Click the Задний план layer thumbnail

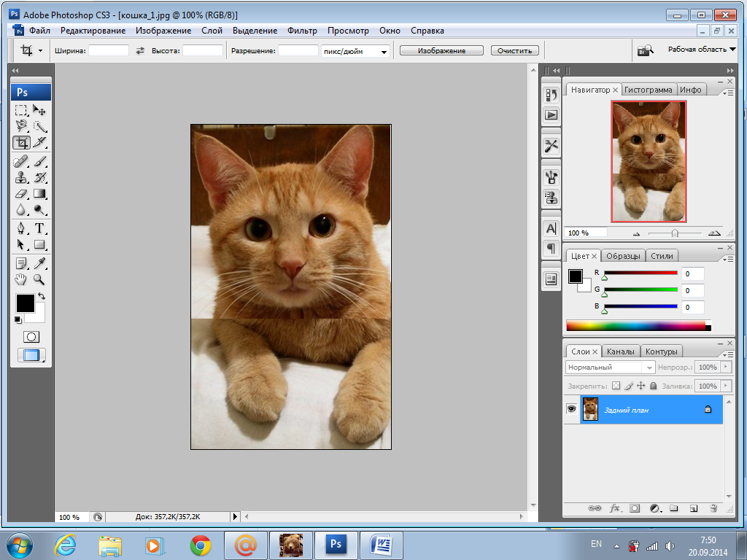pos(590,409)
